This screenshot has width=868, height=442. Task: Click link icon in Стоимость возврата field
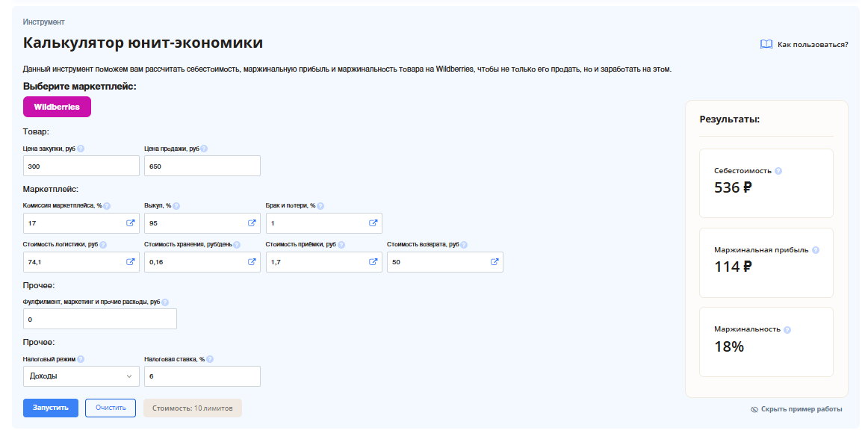point(495,262)
